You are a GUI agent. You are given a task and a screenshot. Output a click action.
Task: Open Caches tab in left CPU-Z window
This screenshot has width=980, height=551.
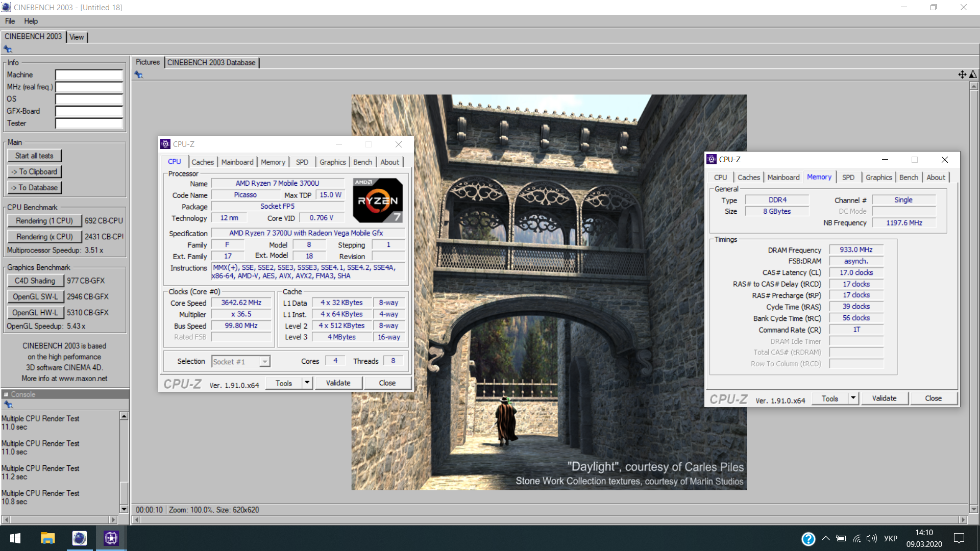click(203, 162)
